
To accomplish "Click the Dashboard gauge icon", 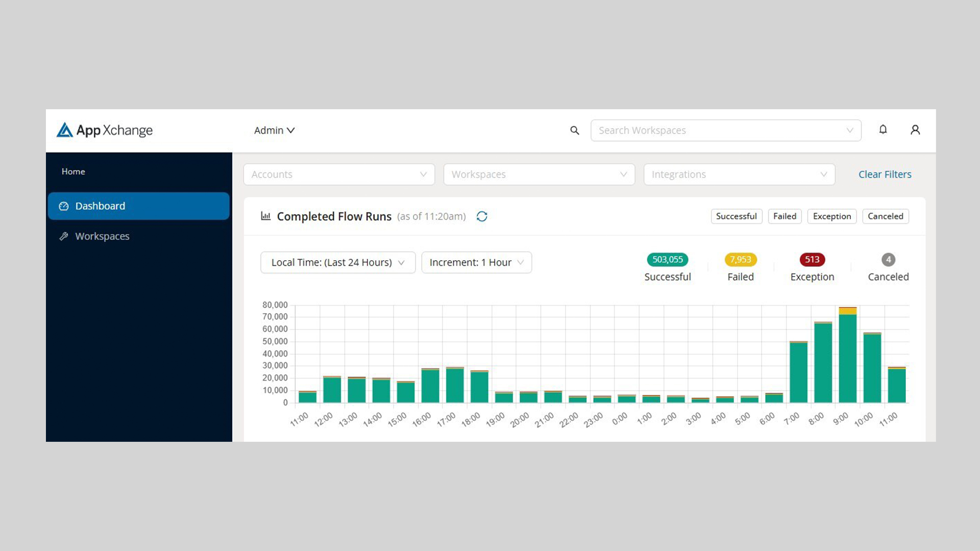I will pyautogui.click(x=64, y=206).
